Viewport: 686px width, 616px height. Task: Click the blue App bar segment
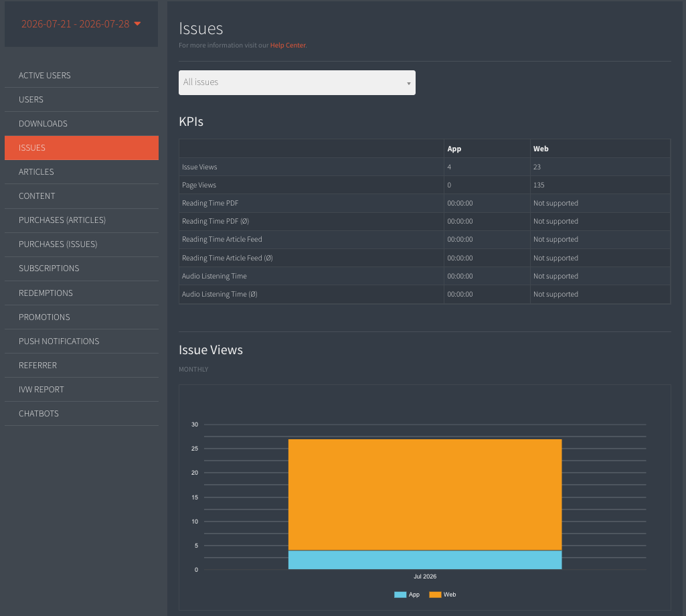coord(425,560)
